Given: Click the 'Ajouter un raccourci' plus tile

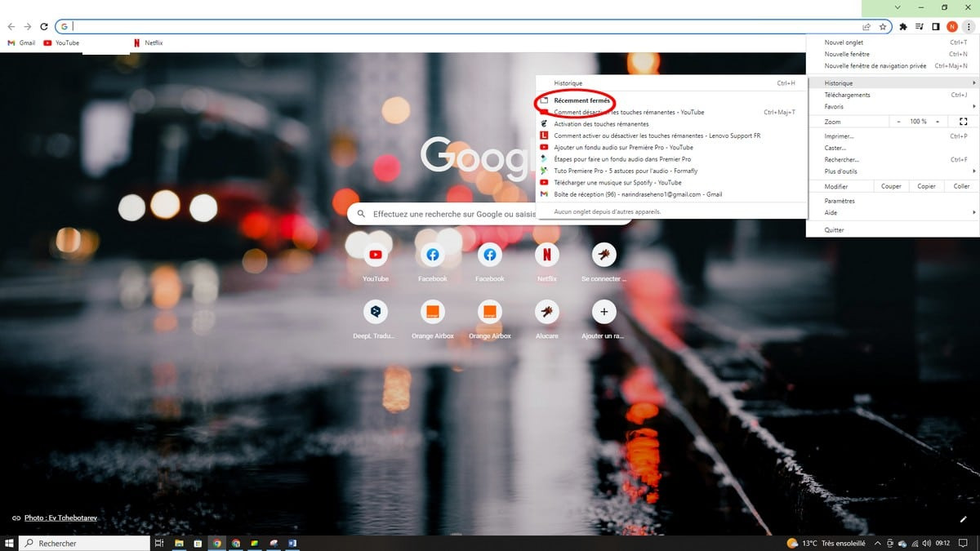Looking at the screenshot, I should click(604, 319).
